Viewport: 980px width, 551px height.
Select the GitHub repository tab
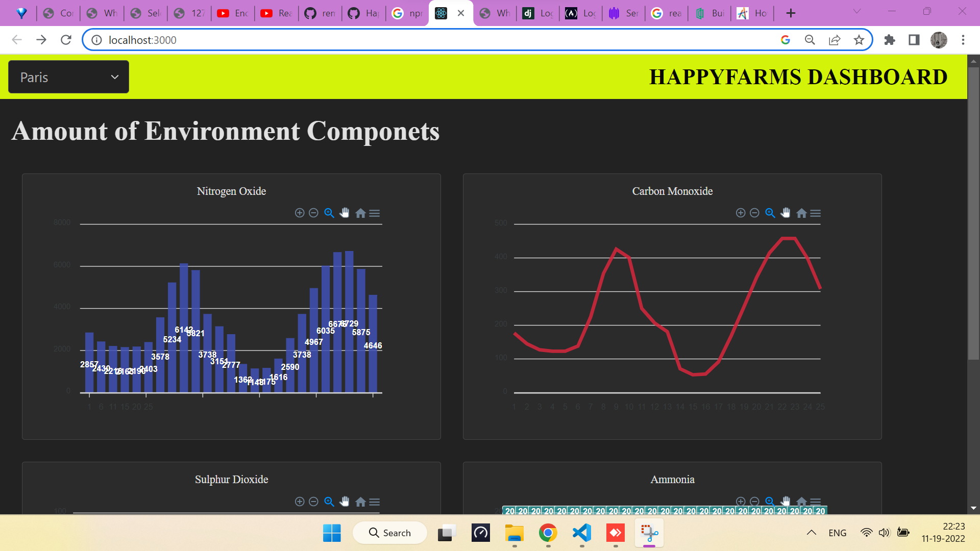coord(319,13)
